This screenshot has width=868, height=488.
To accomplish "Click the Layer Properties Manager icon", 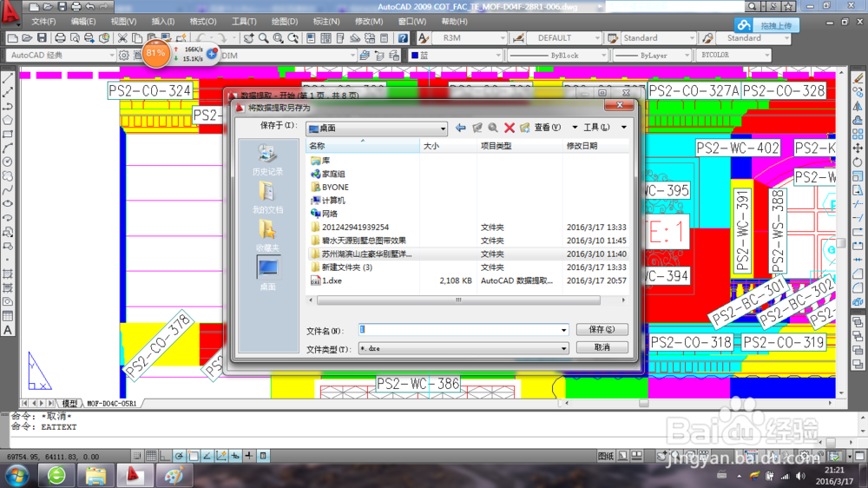I will [365, 56].
